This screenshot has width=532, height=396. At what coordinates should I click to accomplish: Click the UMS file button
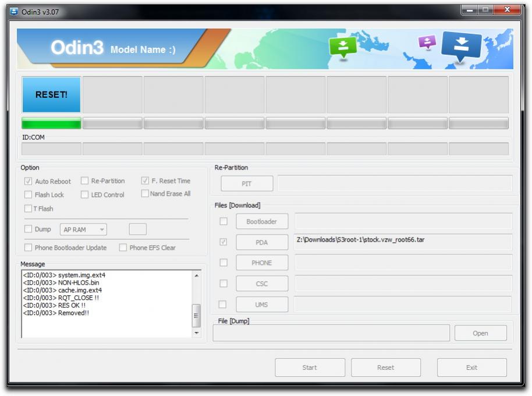click(x=262, y=305)
